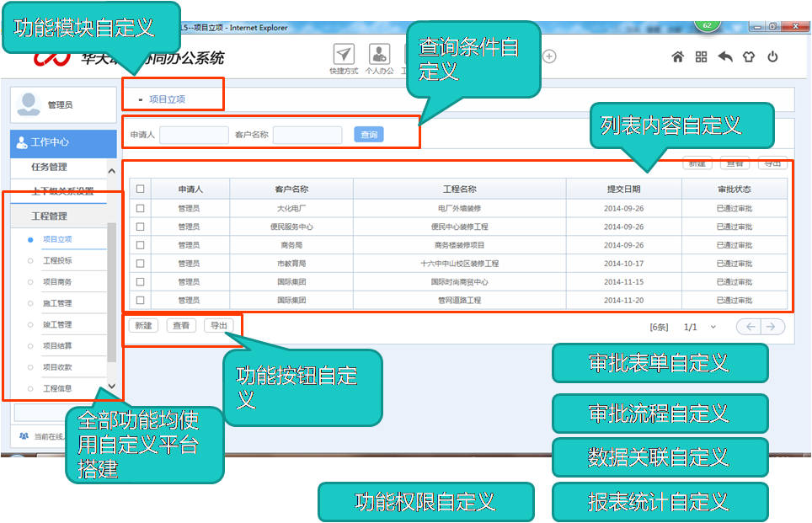
Task: Open the home icon in the top toolbar
Action: tap(677, 56)
